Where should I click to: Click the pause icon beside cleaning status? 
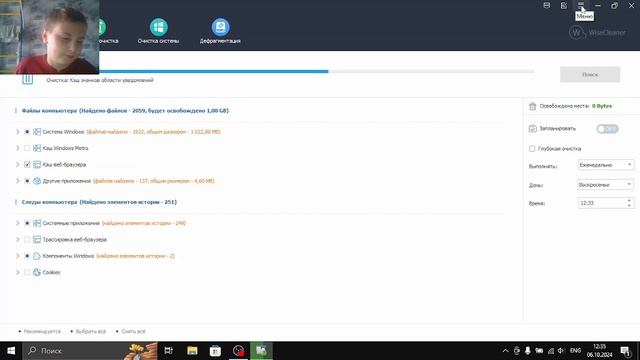pyautogui.click(x=27, y=78)
